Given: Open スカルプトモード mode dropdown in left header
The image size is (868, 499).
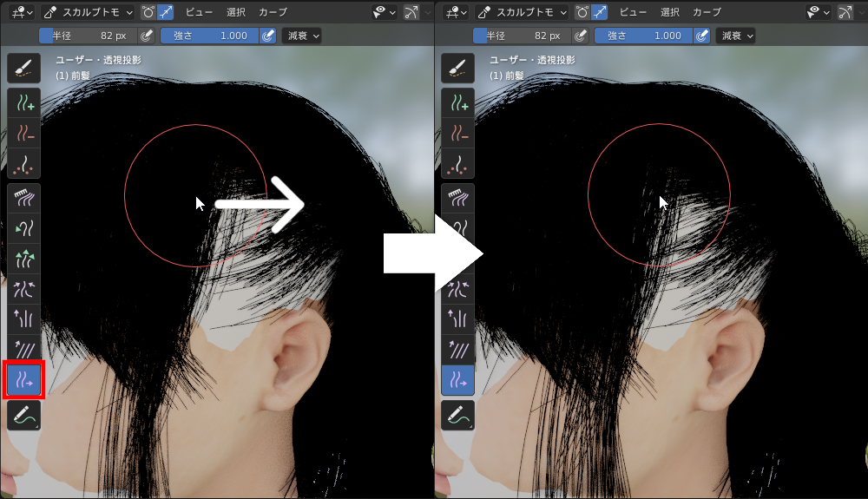Looking at the screenshot, I should (89, 12).
